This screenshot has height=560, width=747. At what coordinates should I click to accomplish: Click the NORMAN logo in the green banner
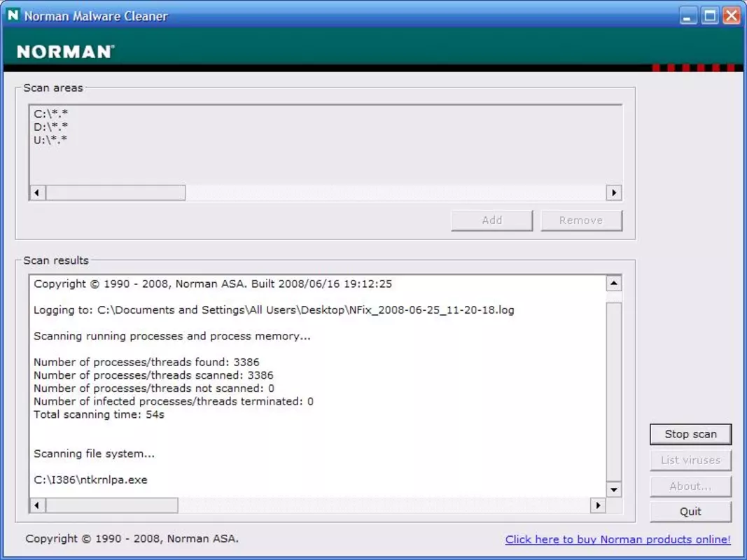coord(66,51)
